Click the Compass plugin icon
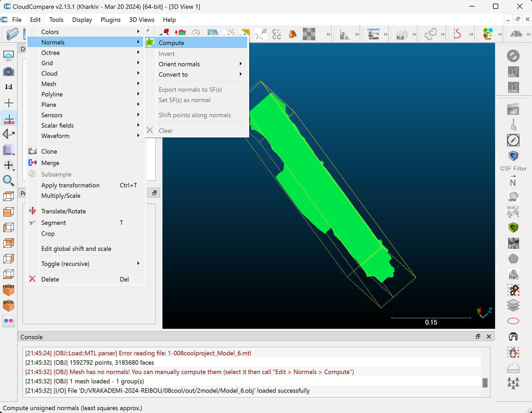532x413 pixels. [x=513, y=140]
